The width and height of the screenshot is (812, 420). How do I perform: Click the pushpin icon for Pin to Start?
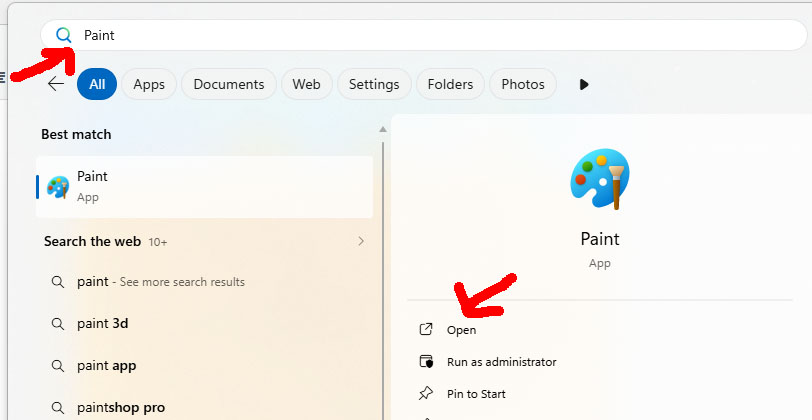(x=426, y=394)
